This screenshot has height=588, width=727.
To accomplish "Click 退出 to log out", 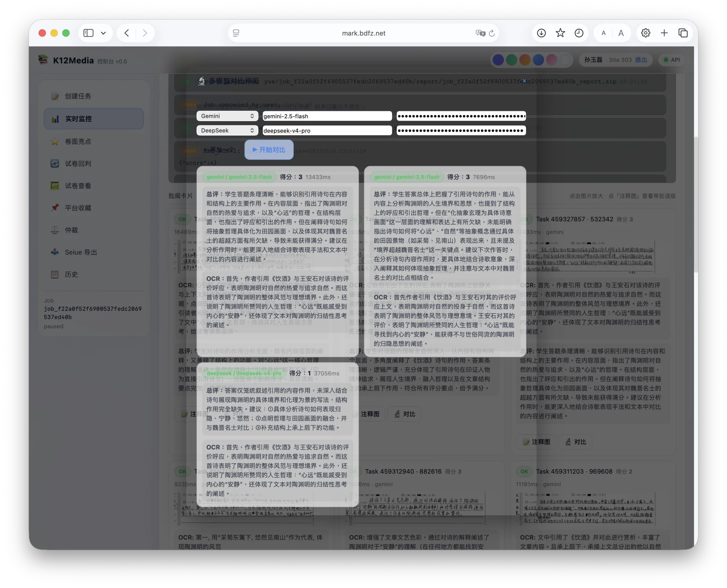I will click(641, 60).
